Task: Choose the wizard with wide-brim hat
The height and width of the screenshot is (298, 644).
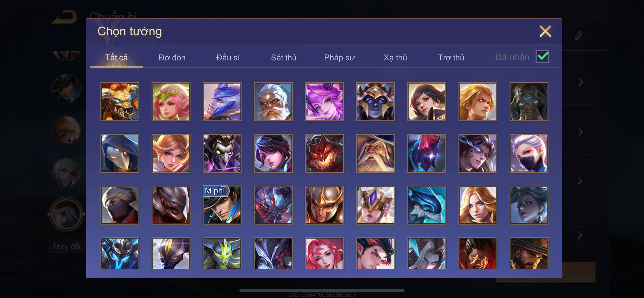Action: click(375, 153)
